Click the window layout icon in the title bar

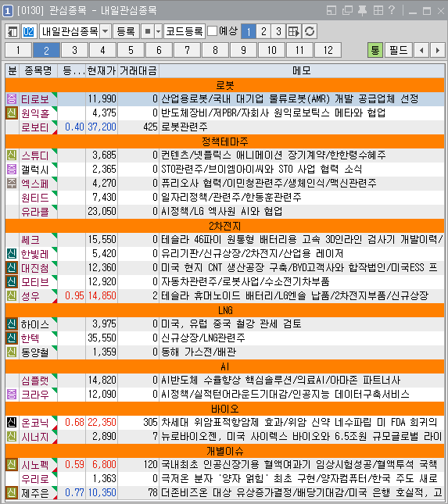click(332, 11)
